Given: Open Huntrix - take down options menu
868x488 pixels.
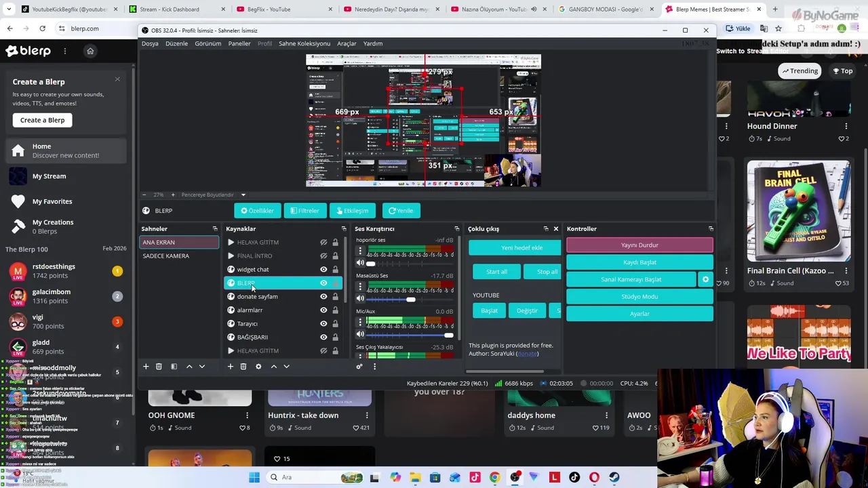Looking at the screenshot, I should point(367,415).
